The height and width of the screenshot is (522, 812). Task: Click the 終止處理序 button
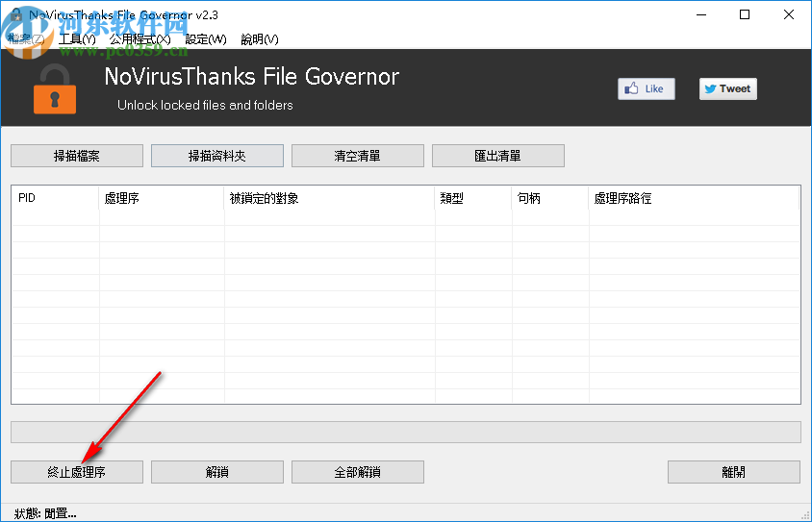[77, 472]
